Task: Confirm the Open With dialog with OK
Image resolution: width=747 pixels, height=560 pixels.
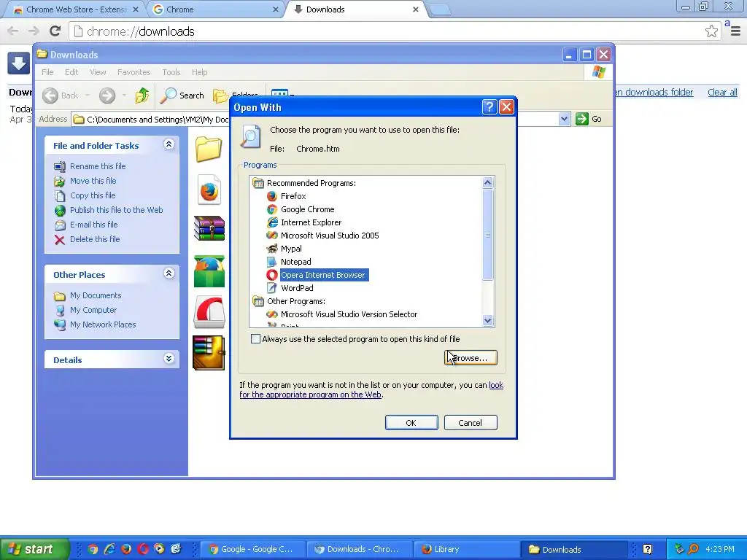Action: [x=411, y=423]
